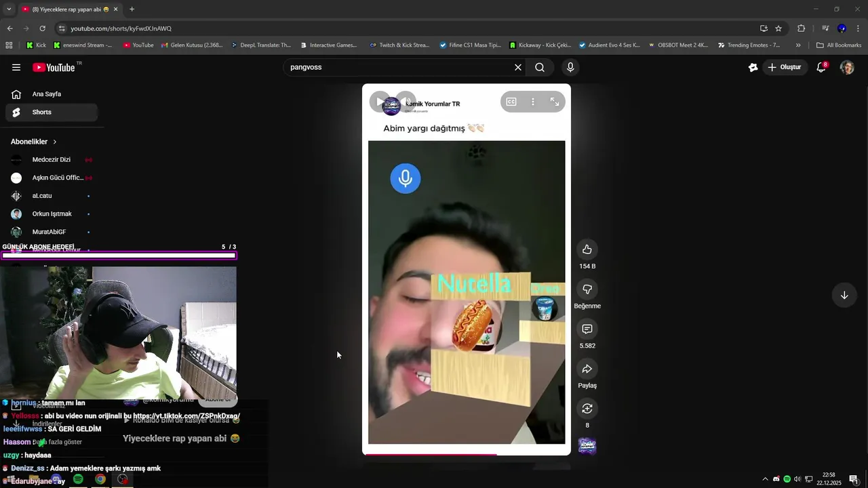Show more bookmarks with the chevron
Image resolution: width=868 pixels, height=488 pixels.
(798, 45)
